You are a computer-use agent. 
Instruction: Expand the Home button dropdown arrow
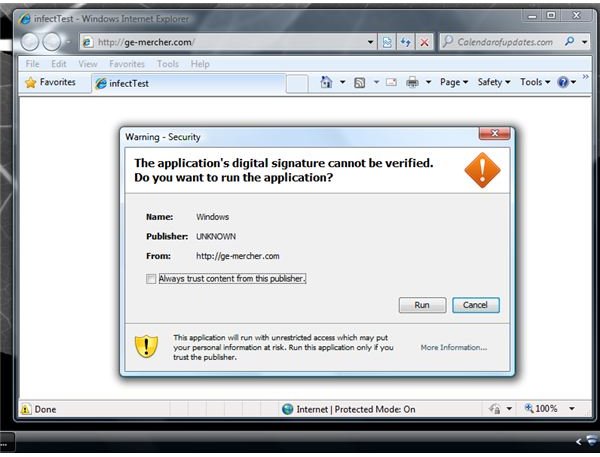pyautogui.click(x=342, y=82)
